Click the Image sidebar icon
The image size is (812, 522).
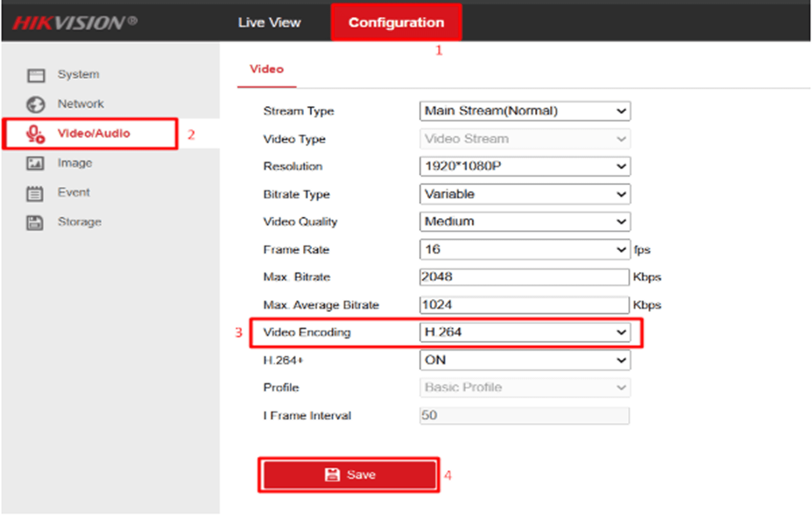point(35,163)
